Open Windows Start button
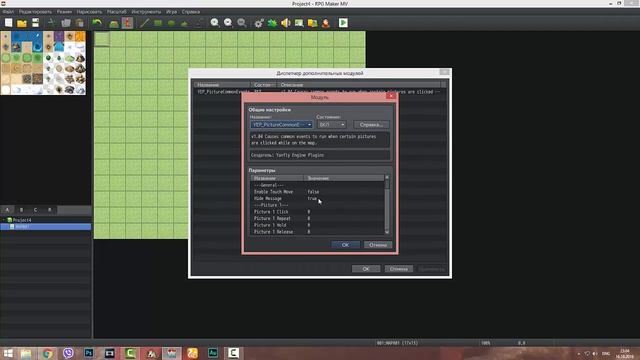This screenshot has width=640, height=360. click(x=8, y=353)
